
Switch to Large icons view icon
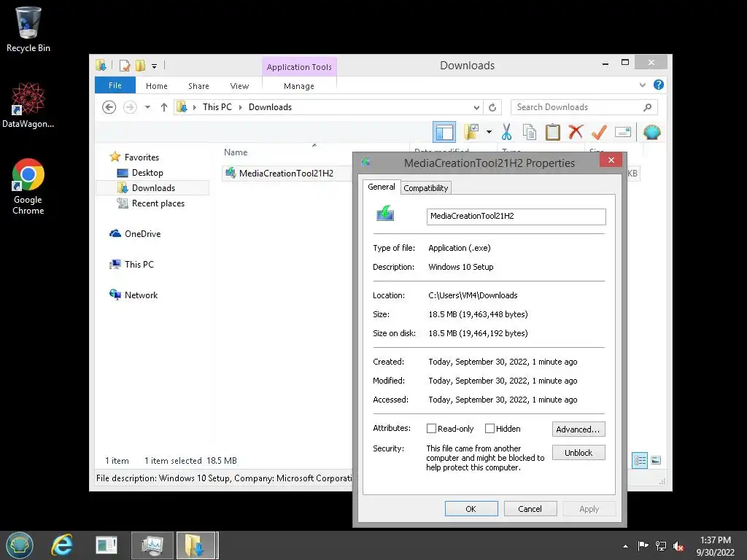click(656, 460)
